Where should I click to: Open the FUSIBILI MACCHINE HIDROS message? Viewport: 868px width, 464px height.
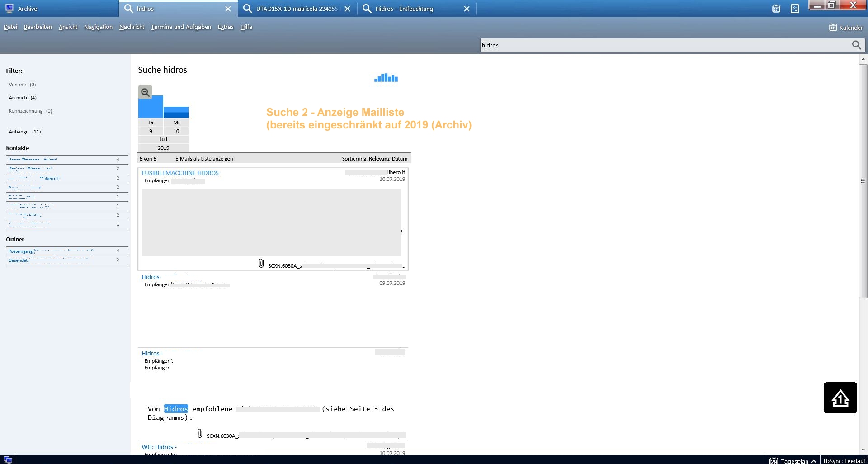coord(180,173)
